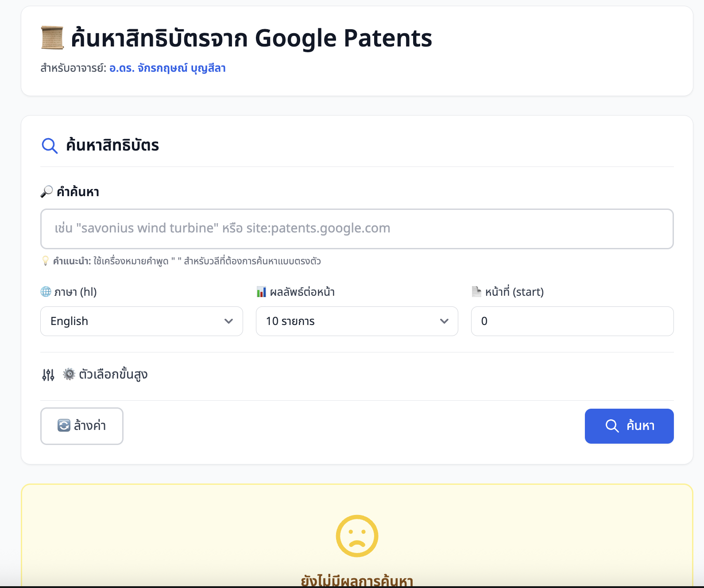704x588 pixels.
Task: Click the คำแนะนำ hint text under search field
Action: [187, 261]
